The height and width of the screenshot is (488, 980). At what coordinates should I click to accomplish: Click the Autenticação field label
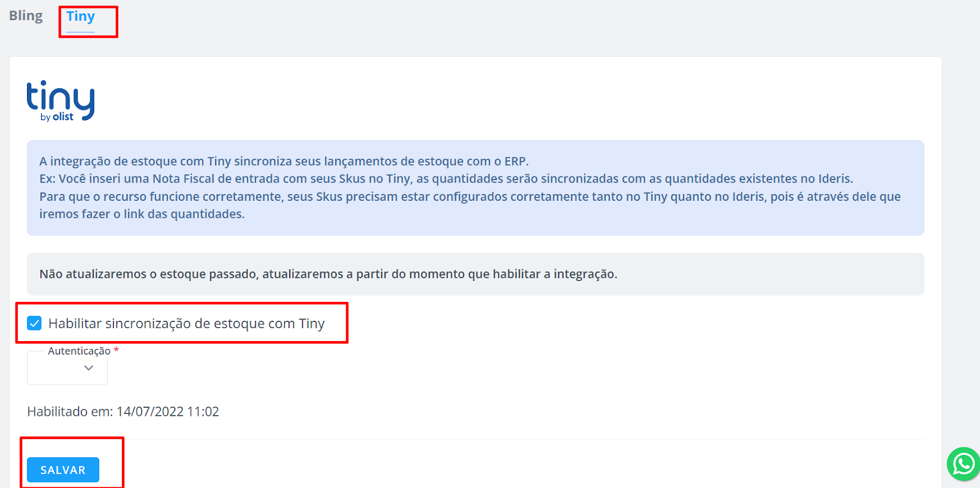pos(79,351)
